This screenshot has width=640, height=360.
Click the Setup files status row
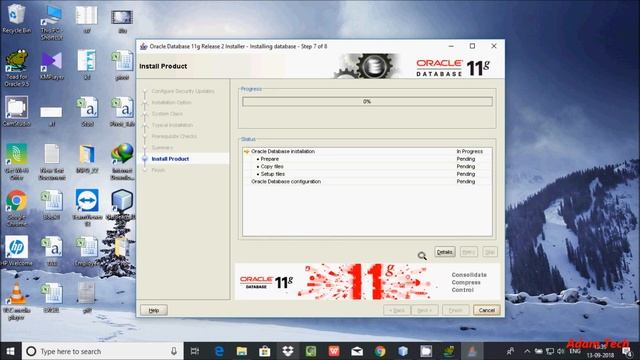click(367, 174)
